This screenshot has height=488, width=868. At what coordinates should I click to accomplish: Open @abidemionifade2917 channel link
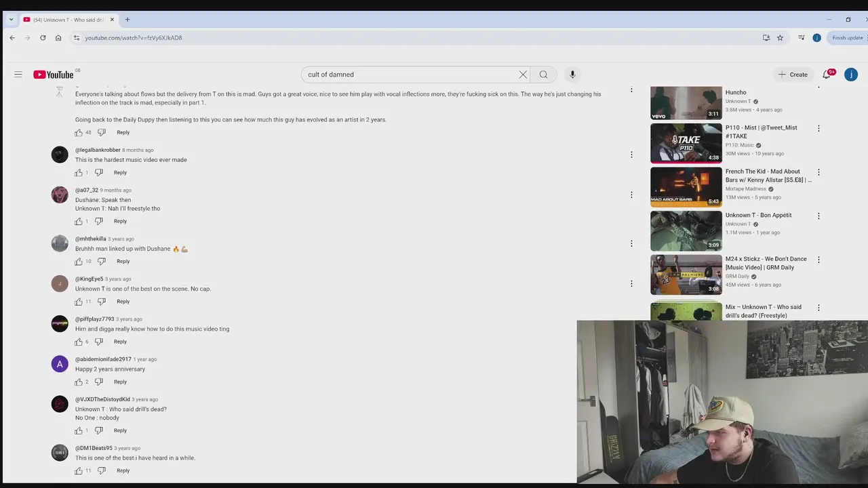[103, 359]
